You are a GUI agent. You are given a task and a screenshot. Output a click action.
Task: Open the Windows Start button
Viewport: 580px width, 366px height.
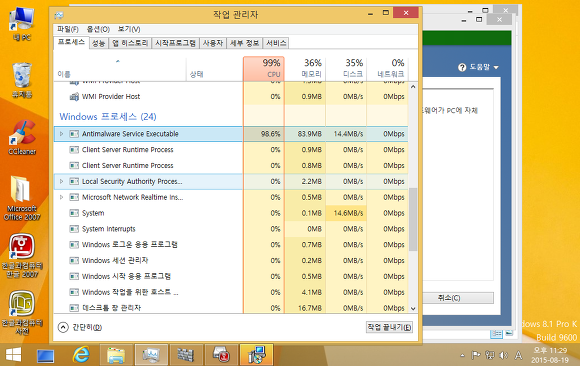[x=14, y=355]
